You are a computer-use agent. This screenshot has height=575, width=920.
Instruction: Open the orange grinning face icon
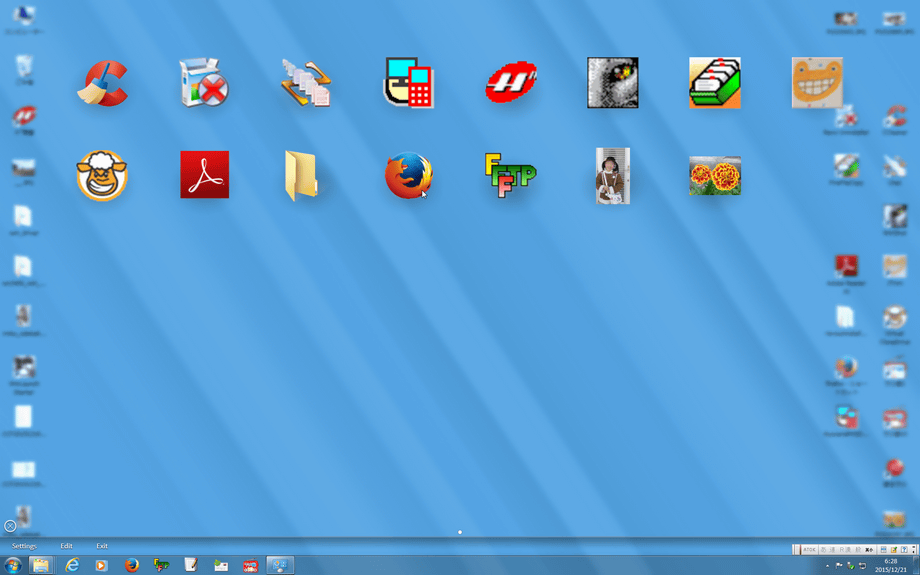coord(817,83)
